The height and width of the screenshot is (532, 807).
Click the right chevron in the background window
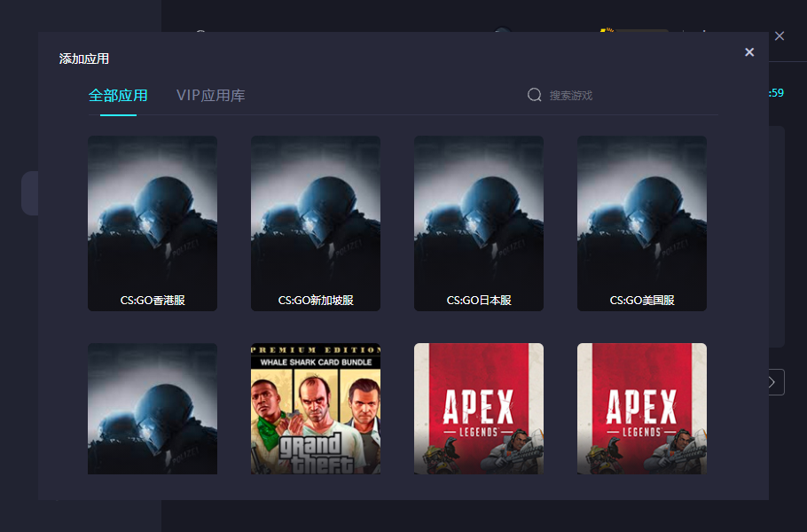(x=773, y=382)
